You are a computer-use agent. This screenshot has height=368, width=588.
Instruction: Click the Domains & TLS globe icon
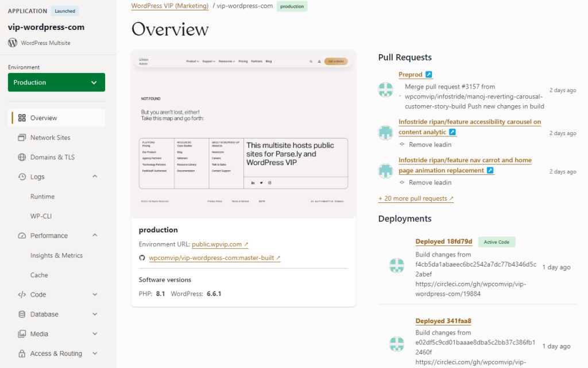(22, 157)
